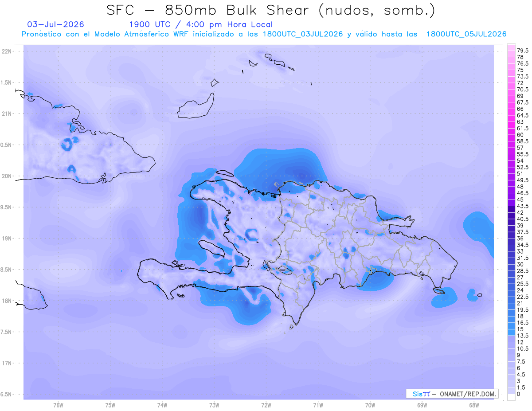532x411 pixels.
Task: Click the colorbar value "34.5"
Action: tap(524, 245)
